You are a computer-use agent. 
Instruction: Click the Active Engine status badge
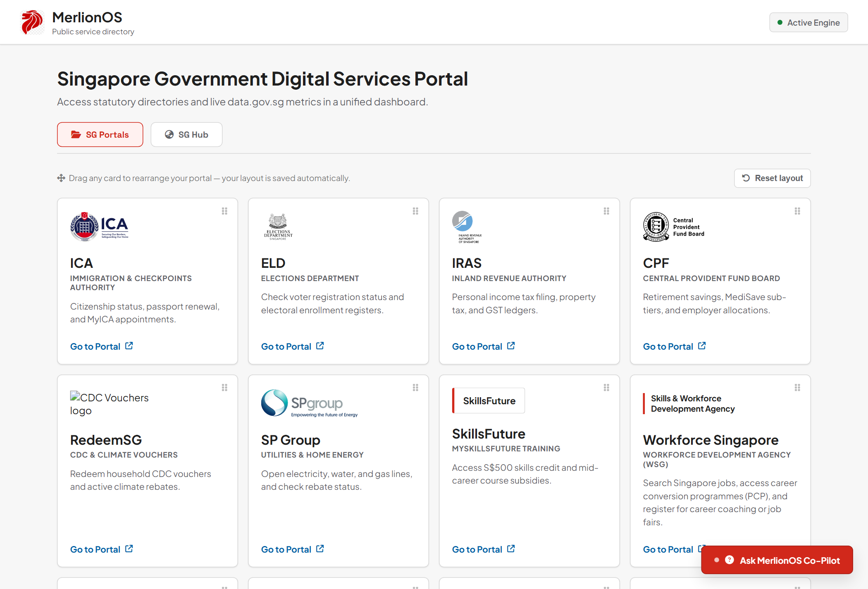click(x=808, y=22)
